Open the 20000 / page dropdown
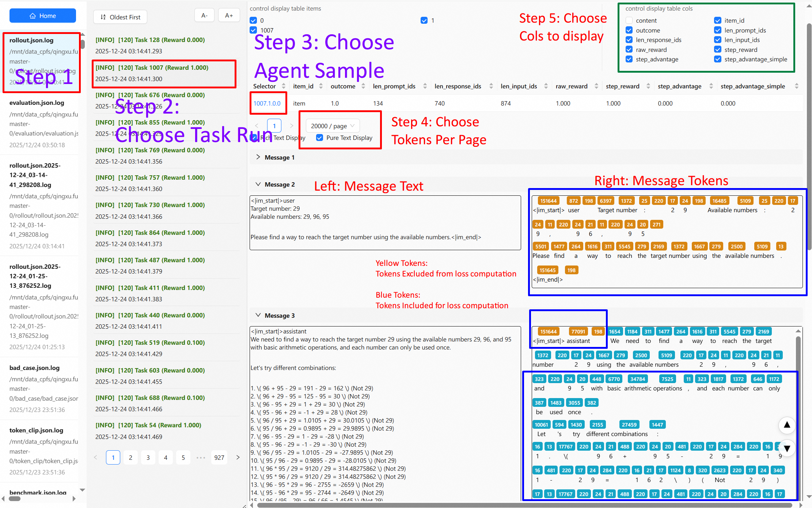Image resolution: width=812 pixels, height=508 pixels. coord(333,126)
